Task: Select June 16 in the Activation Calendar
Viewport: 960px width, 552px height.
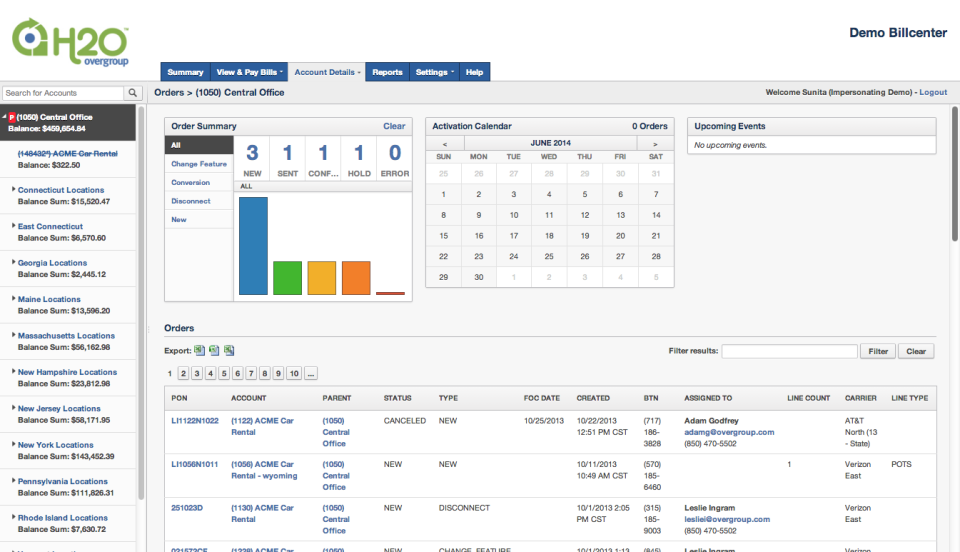Action: pyautogui.click(x=479, y=236)
